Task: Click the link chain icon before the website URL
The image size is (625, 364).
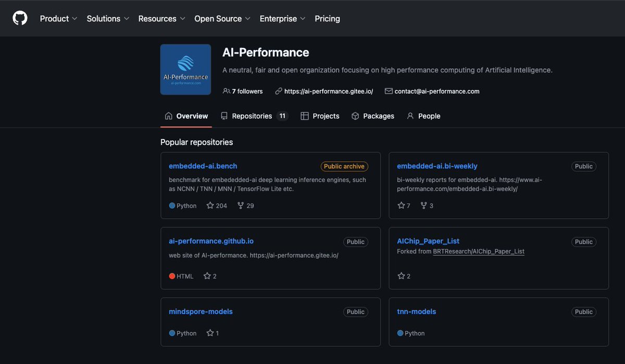Action: tap(279, 91)
